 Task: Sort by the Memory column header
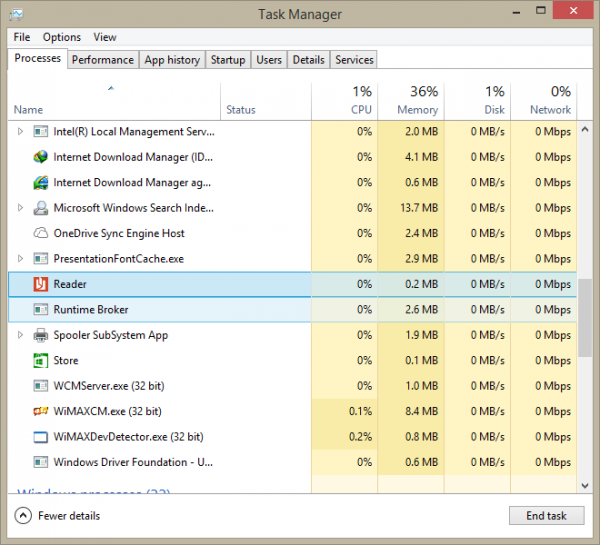pyautogui.click(x=411, y=102)
